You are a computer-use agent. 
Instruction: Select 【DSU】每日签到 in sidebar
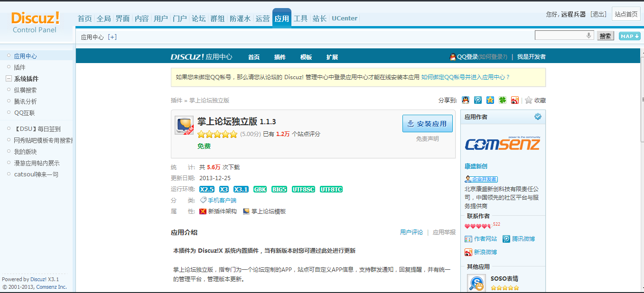(x=37, y=129)
